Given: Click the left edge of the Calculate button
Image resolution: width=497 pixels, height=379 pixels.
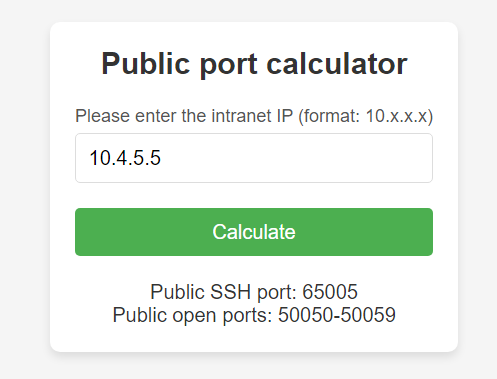Looking at the screenshot, I should [80, 232].
